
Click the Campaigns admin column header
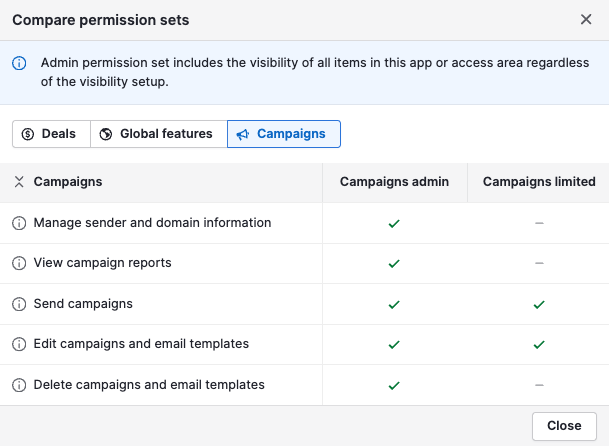pos(394,182)
